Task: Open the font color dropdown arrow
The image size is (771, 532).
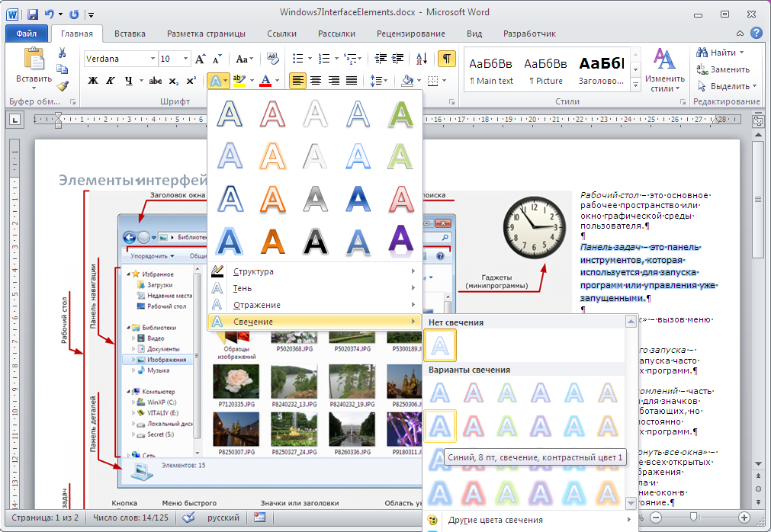Action: coord(278,81)
